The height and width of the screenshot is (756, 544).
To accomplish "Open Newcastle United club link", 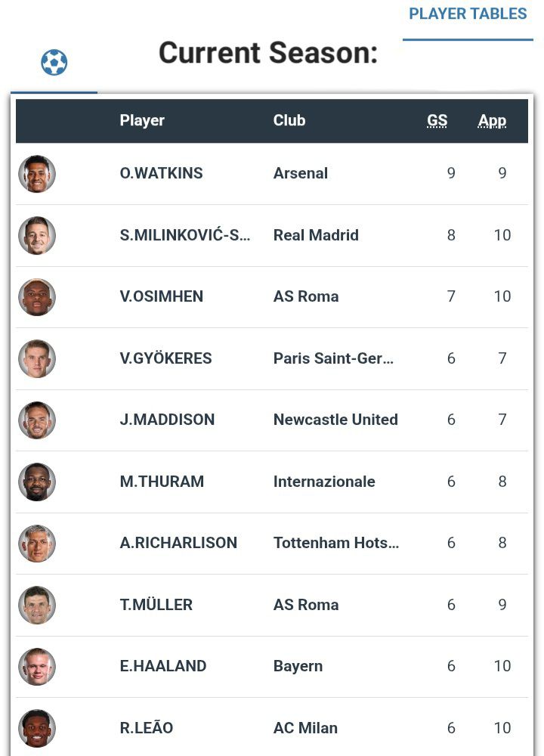I will click(x=335, y=420).
